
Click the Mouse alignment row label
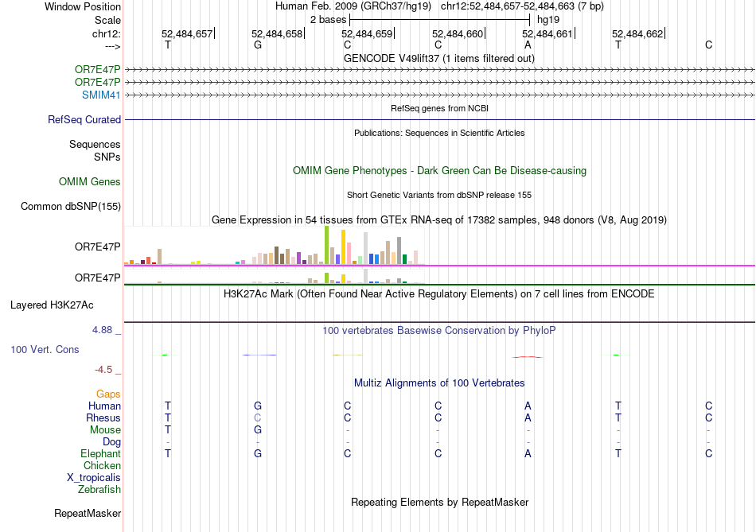105,430
